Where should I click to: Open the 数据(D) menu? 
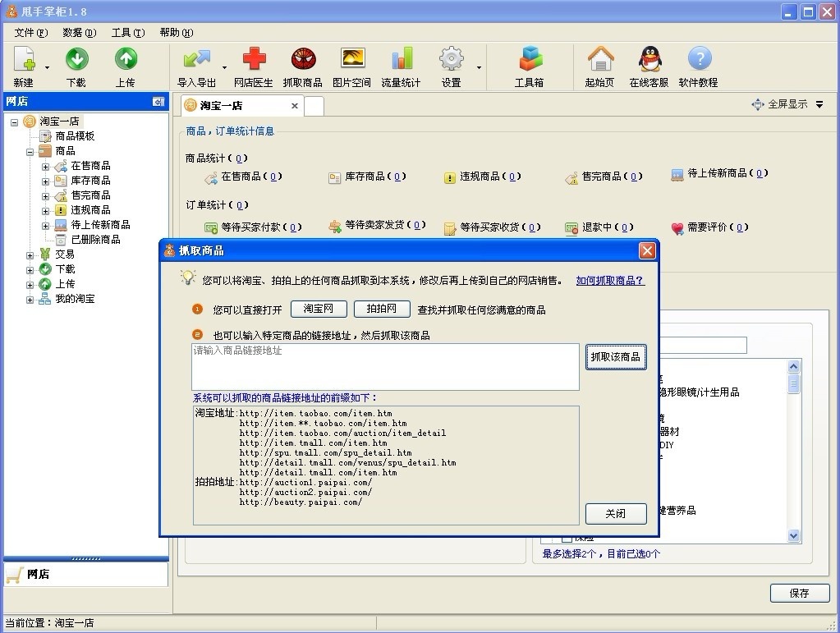[80, 33]
